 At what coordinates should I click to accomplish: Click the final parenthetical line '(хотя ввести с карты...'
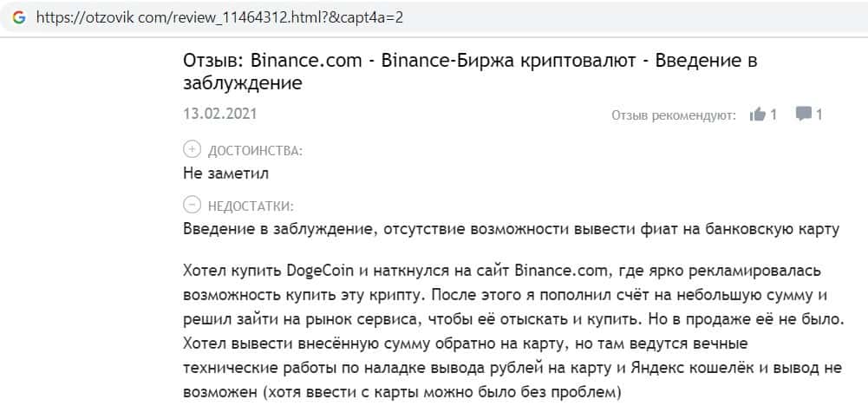coord(402,391)
